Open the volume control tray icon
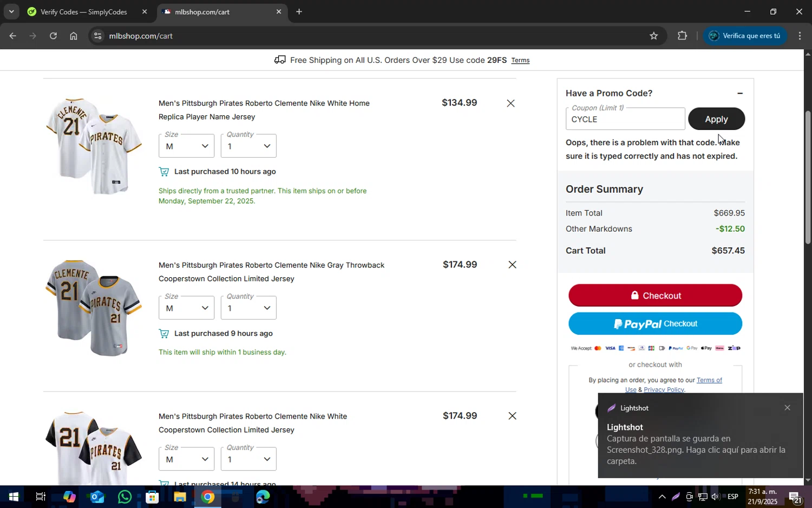Image resolution: width=812 pixels, height=508 pixels. coord(715,497)
